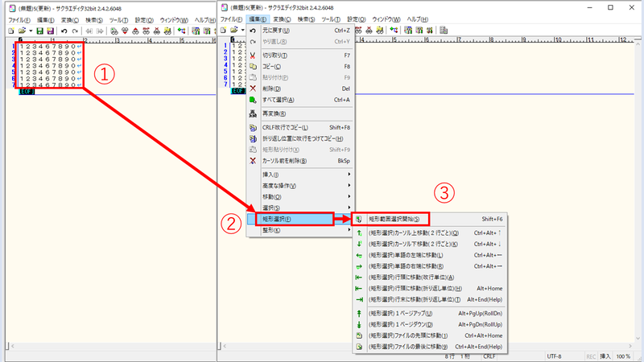Expand 矩形選択(E) submenu
Screen dimensions: 644x362
299,219
